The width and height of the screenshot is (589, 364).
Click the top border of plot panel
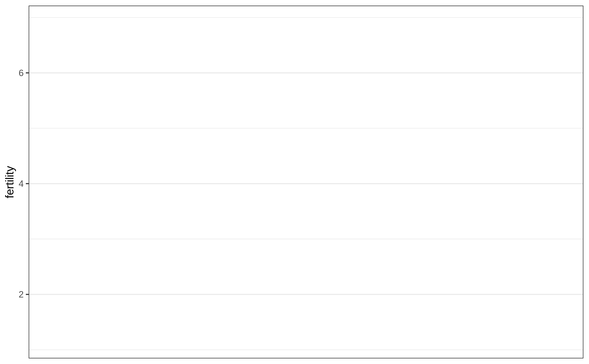pos(306,6)
